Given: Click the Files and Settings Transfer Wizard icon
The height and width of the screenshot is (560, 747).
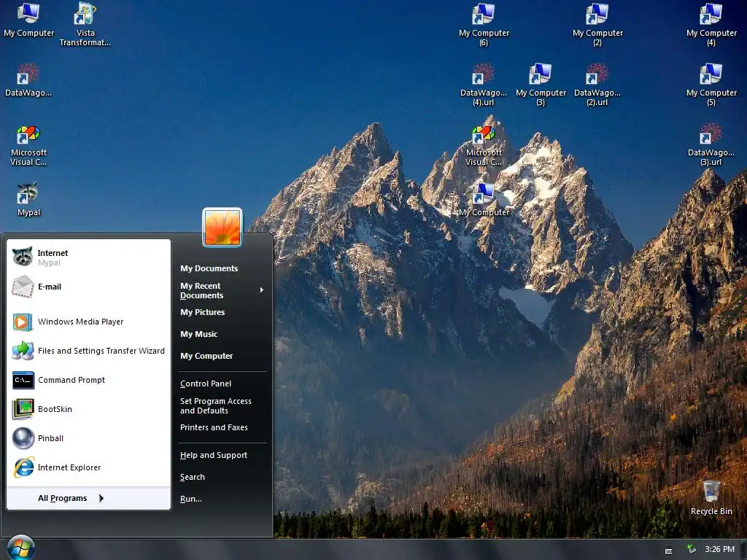Looking at the screenshot, I should click(23, 351).
